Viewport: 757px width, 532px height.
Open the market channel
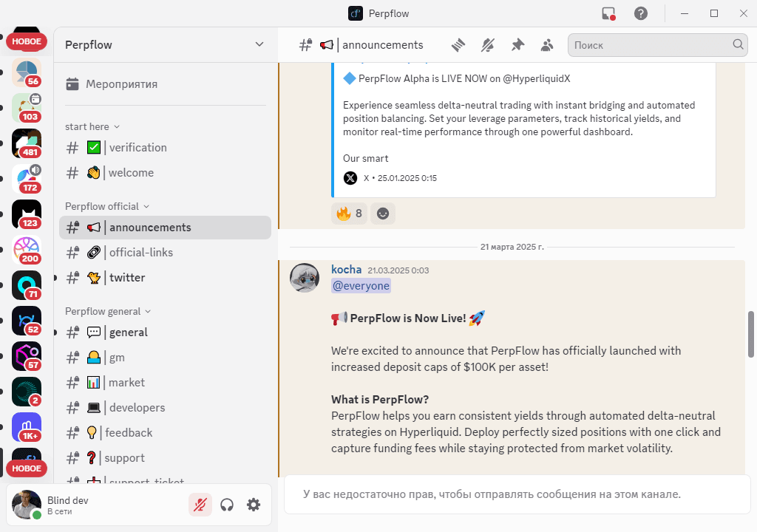click(165, 382)
